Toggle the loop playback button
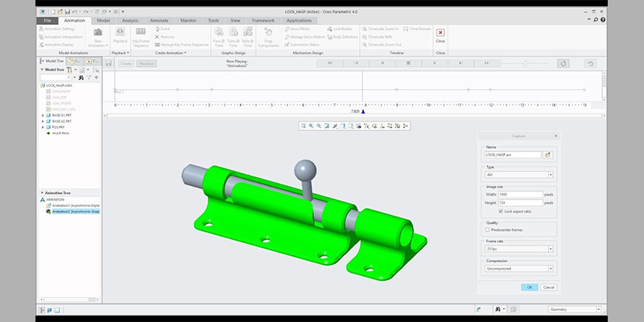 tap(563, 64)
